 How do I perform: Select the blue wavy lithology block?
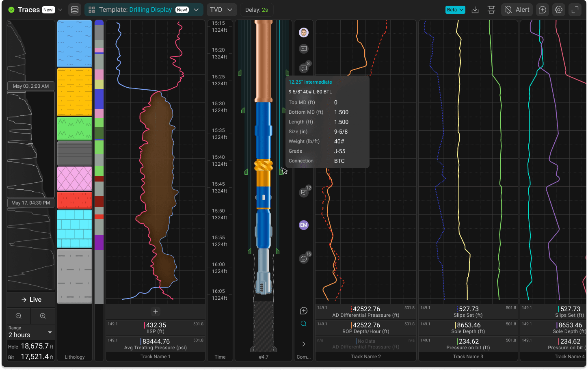point(75,43)
